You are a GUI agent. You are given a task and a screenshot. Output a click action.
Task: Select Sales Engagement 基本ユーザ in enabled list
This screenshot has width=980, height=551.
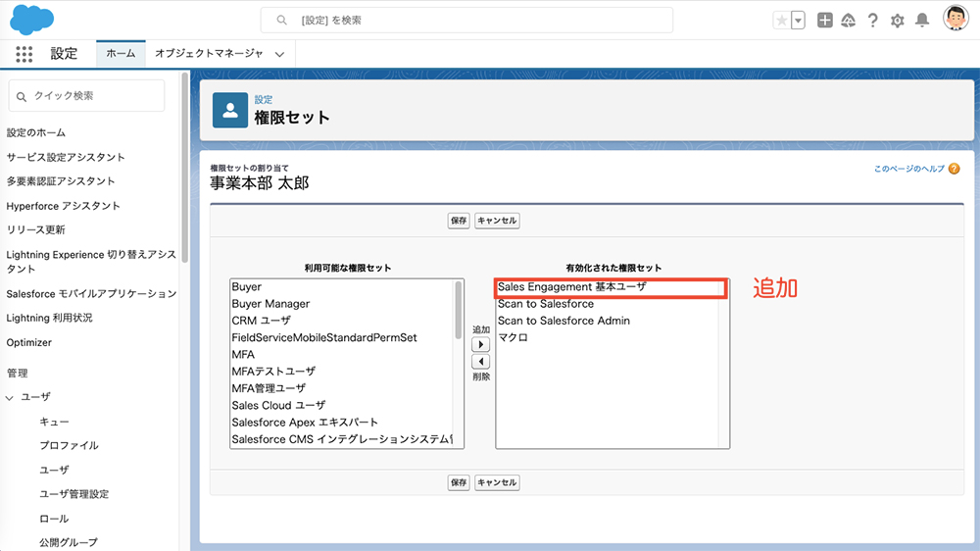(x=572, y=287)
